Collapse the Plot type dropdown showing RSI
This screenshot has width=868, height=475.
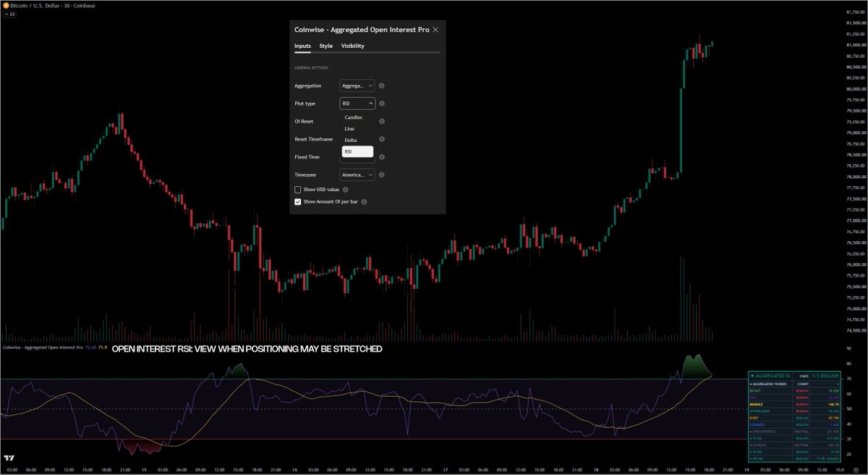point(357,104)
